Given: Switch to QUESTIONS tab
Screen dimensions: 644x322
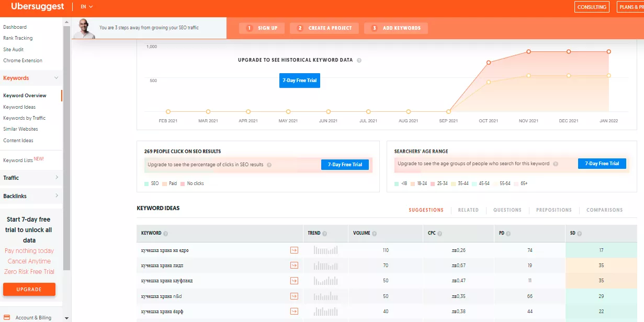Looking at the screenshot, I should pyautogui.click(x=507, y=210).
